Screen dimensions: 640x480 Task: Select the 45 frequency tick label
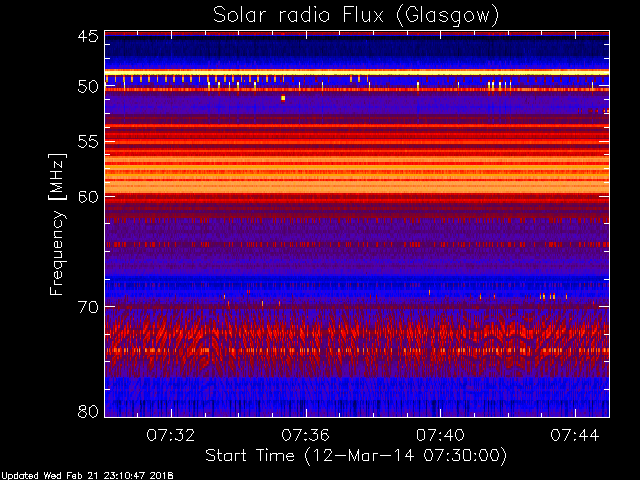[88, 36]
